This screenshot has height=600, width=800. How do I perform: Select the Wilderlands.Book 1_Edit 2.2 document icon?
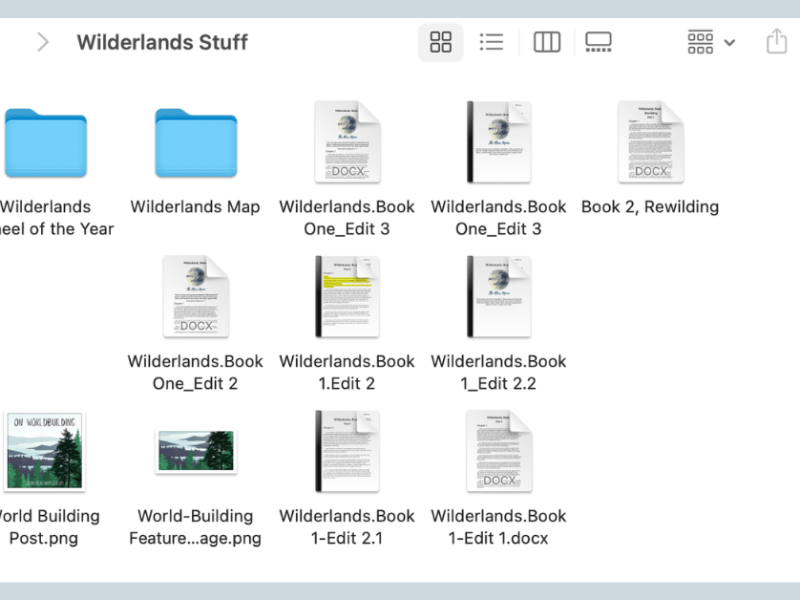pos(499,296)
